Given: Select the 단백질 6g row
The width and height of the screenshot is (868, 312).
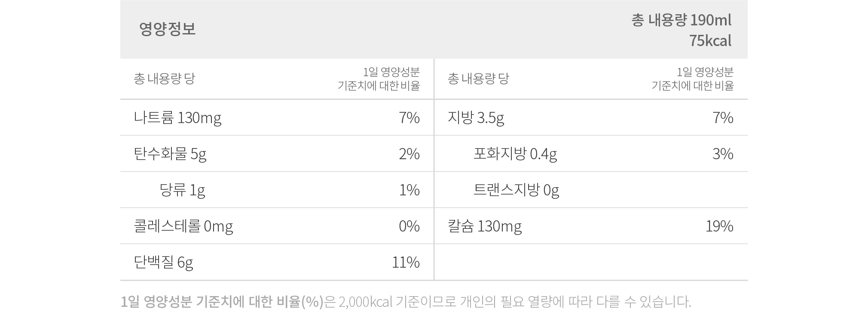Looking at the screenshot, I should (277, 262).
